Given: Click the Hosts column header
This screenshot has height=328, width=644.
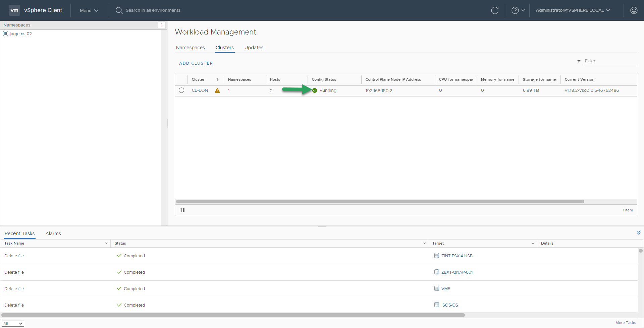Looking at the screenshot, I should (275, 79).
